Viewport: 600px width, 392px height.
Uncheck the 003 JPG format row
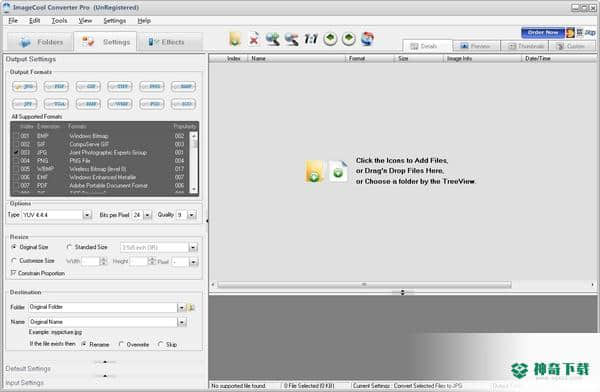point(16,152)
